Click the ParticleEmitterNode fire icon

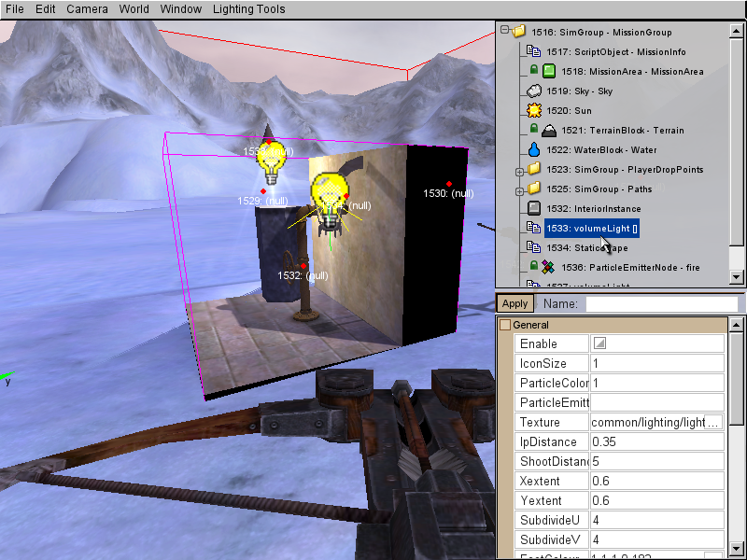click(549, 267)
